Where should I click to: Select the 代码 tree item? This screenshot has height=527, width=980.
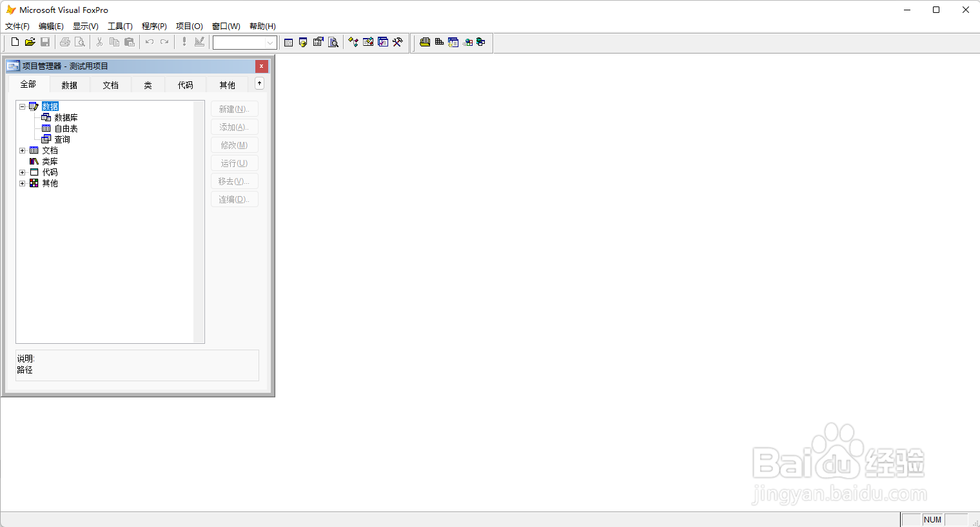coord(50,172)
